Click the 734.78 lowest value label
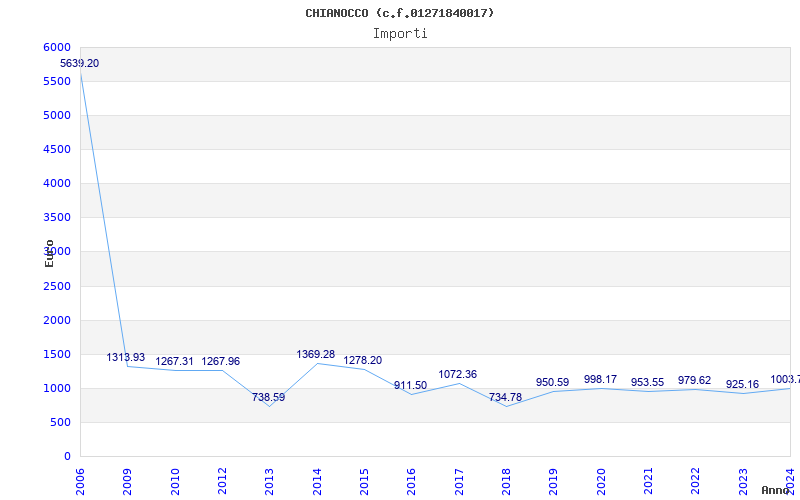The height and width of the screenshot is (500, 800). pyautogui.click(x=505, y=397)
